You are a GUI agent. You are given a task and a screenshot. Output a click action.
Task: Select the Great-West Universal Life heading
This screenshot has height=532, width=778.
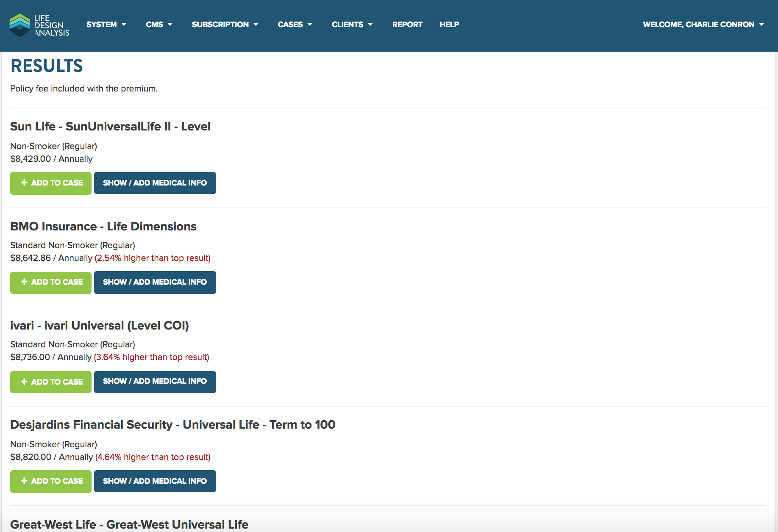click(129, 524)
